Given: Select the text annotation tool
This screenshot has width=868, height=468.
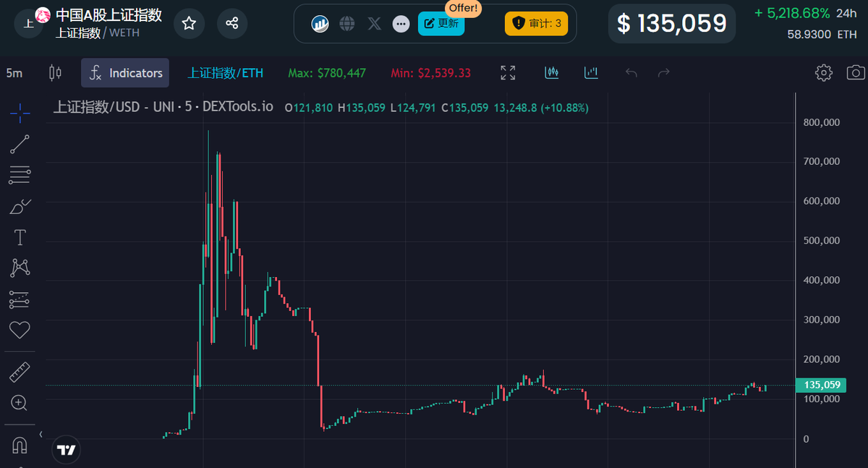Looking at the screenshot, I should [x=20, y=237].
